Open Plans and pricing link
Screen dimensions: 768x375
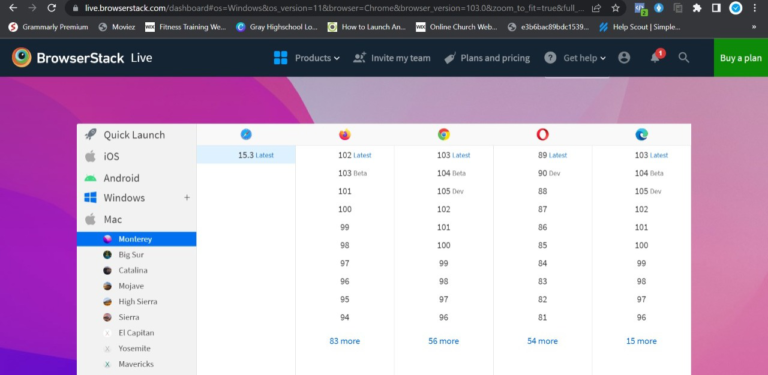coord(495,58)
